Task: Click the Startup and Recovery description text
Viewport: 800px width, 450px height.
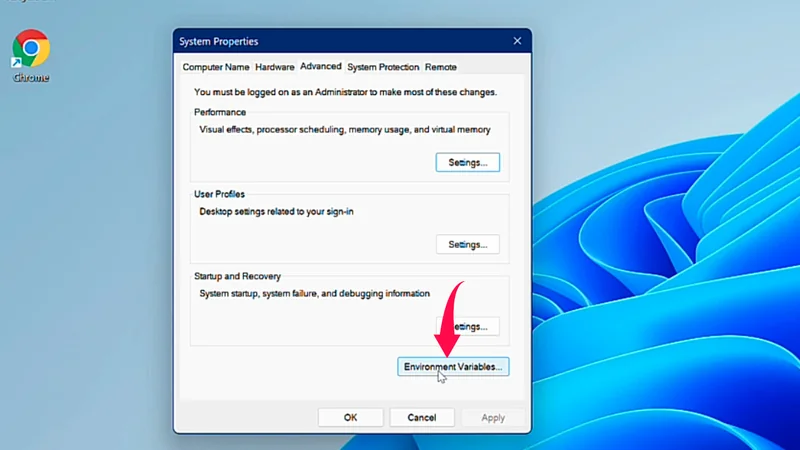Action: (314, 294)
